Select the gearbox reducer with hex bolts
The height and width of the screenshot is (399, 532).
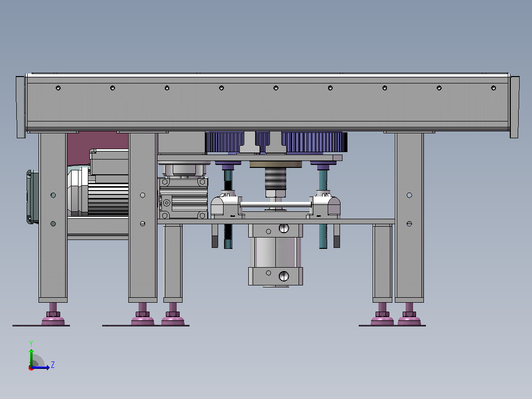click(x=184, y=198)
